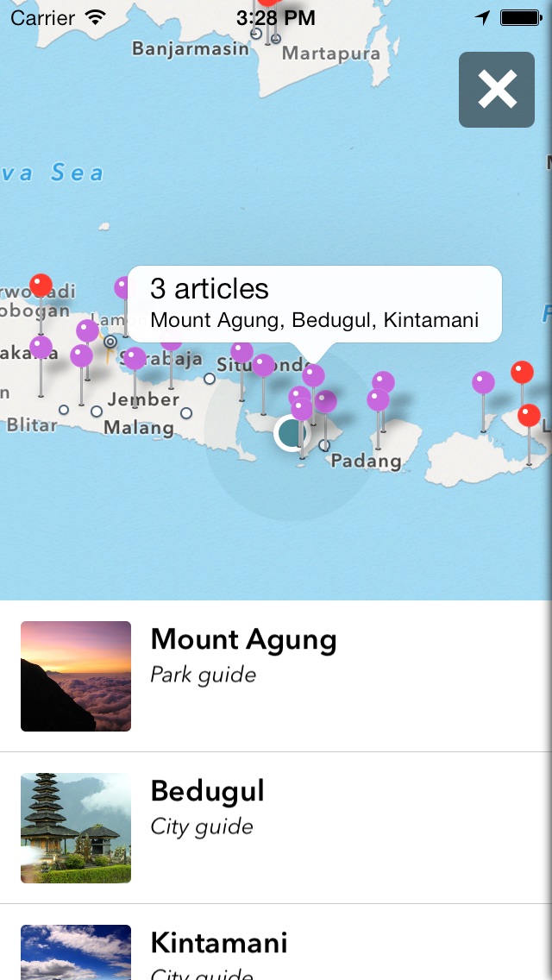Tap the purple pin just above Jember
Image resolution: width=552 pixels, height=980 pixels.
click(x=135, y=359)
